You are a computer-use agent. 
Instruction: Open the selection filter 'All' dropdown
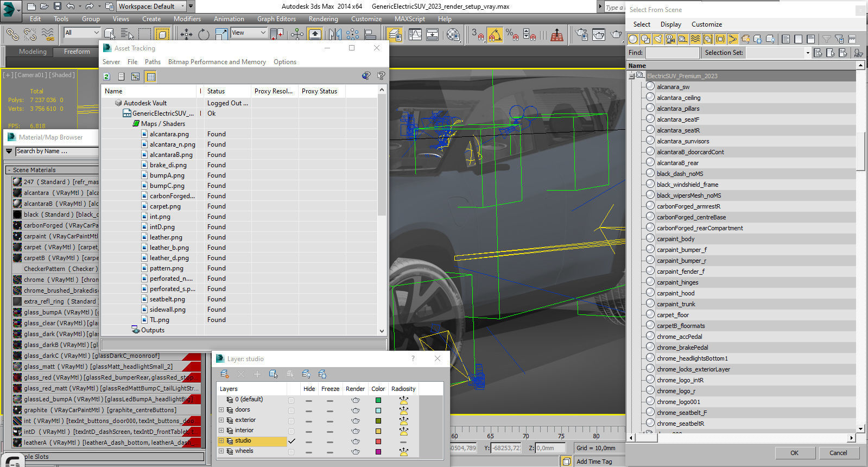(x=83, y=33)
